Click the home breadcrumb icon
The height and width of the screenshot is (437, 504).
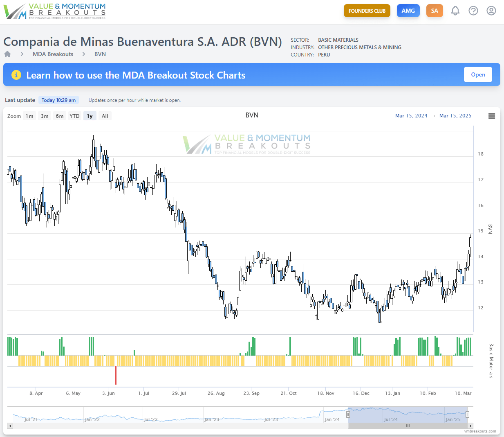[x=7, y=54]
